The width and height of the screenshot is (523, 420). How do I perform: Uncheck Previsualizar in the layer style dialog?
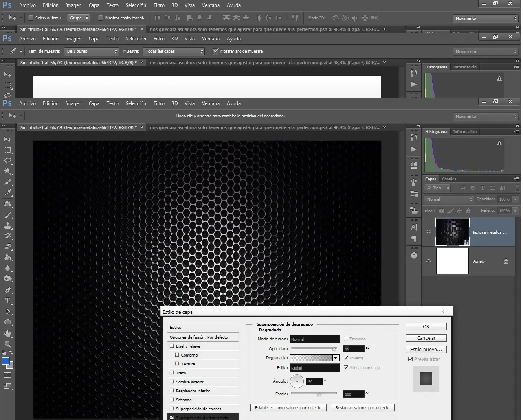pos(410,359)
